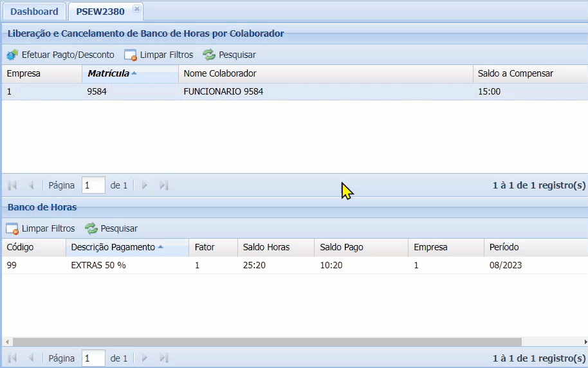
Task: Click horizontal scrollbar thumb in Banco de Horas
Action: click(x=267, y=342)
